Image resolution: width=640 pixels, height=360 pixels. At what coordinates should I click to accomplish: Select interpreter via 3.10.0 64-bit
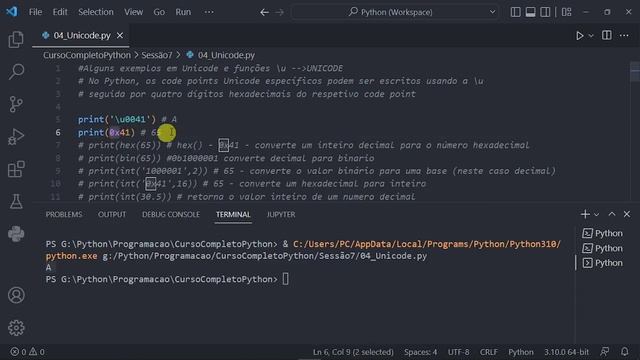click(x=566, y=352)
